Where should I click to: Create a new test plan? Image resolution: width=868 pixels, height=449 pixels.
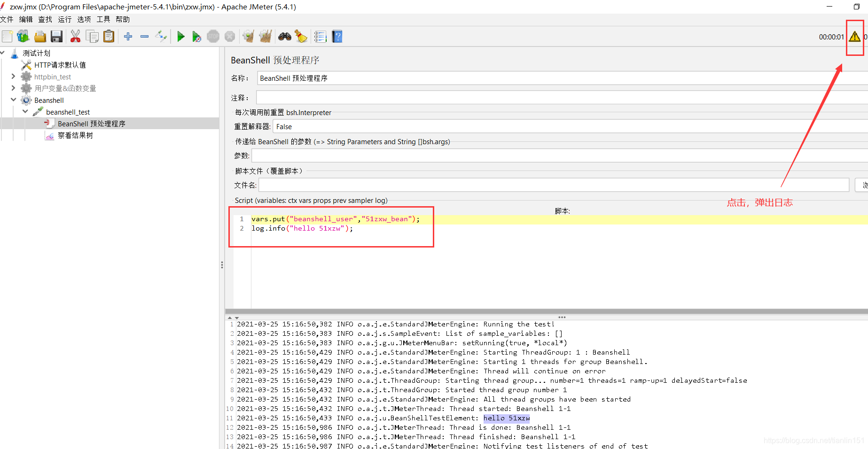click(x=7, y=36)
